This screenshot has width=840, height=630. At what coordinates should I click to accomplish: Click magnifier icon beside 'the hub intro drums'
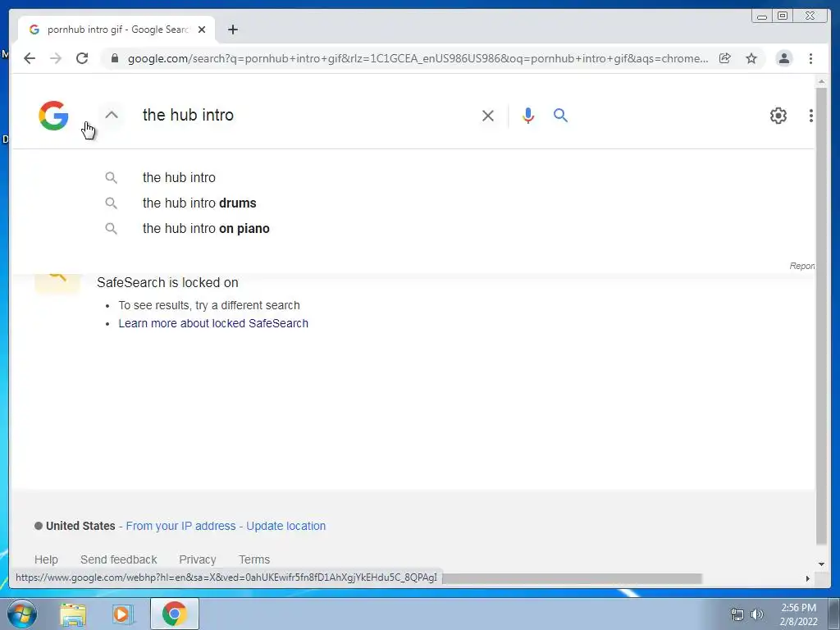(111, 203)
